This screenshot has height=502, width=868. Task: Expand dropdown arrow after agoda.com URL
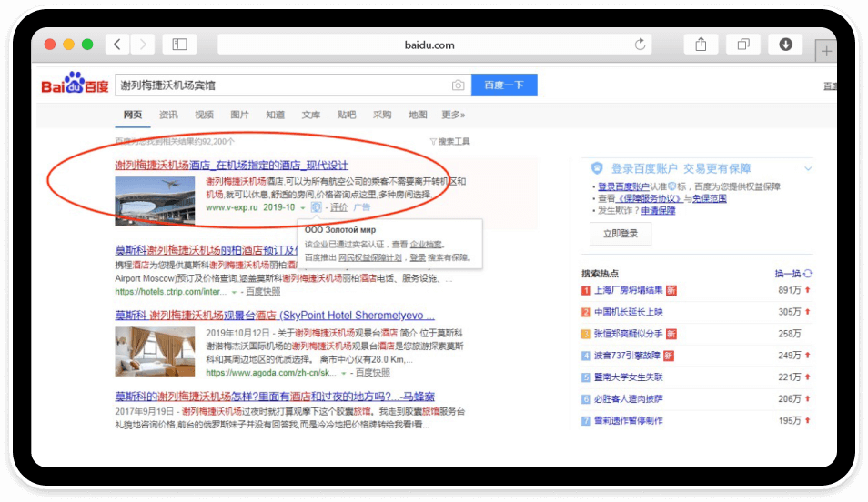(x=344, y=374)
